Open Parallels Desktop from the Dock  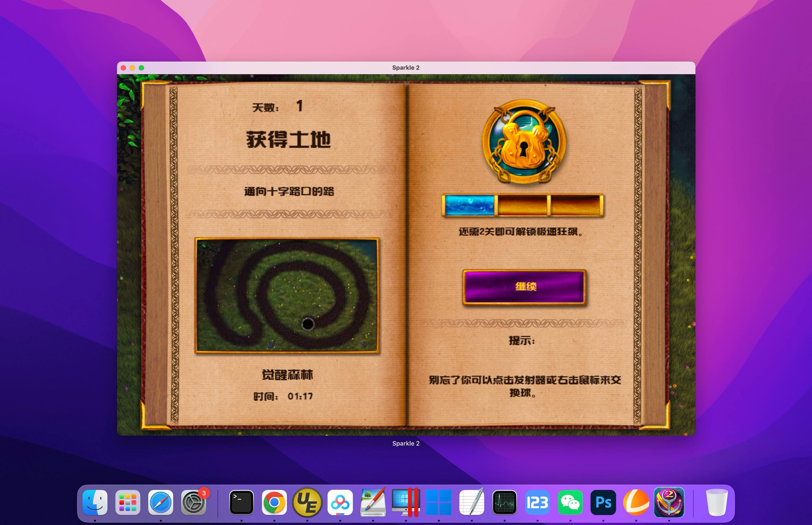click(406, 502)
